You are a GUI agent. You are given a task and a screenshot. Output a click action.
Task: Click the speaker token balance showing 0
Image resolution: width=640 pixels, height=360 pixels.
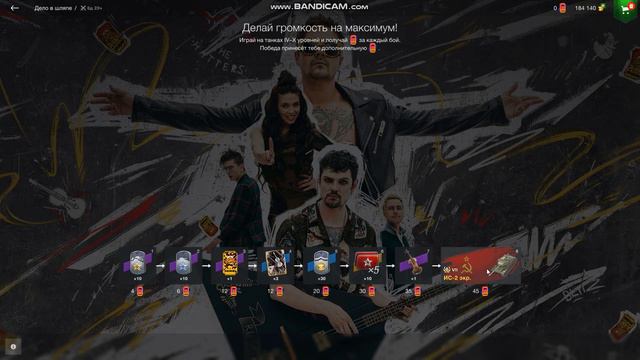point(560,8)
